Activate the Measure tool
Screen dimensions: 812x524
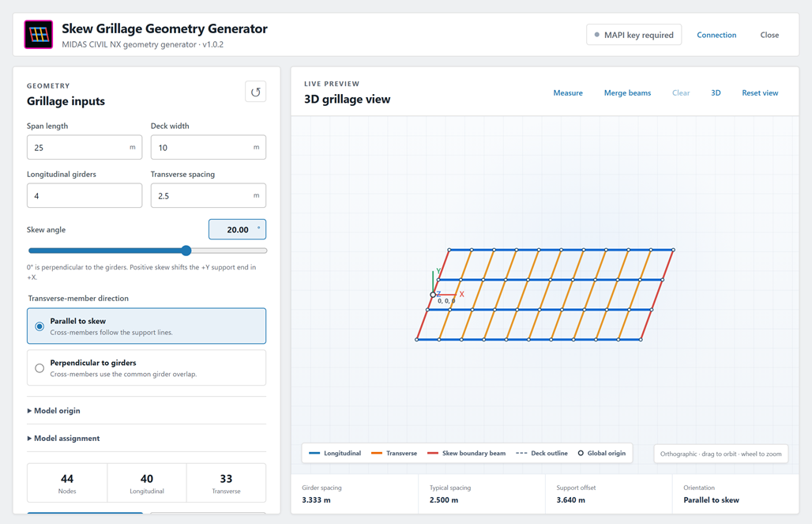pyautogui.click(x=568, y=92)
